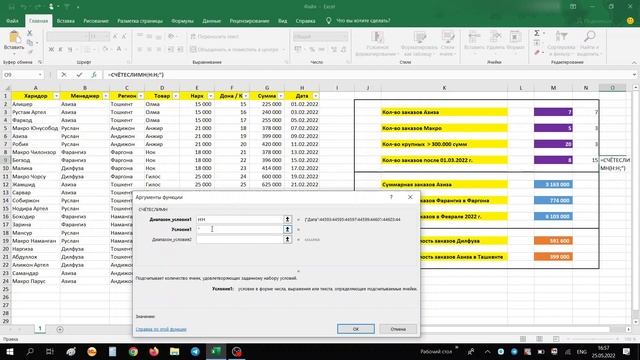Click the Bold (Ж) button
Screen dimensions: 640x360
click(51, 49)
